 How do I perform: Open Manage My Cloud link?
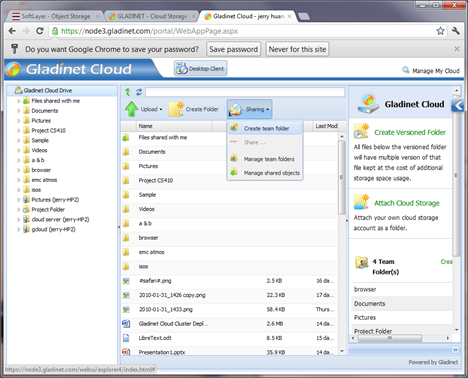431,71
